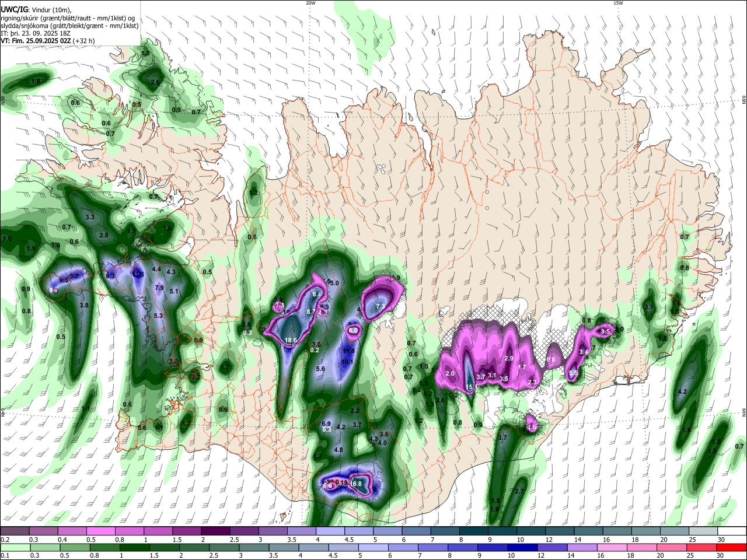Viewport: 747px width, 560px height.
Task: Click the 5.5 snow value in the southeast
Action: (573, 373)
